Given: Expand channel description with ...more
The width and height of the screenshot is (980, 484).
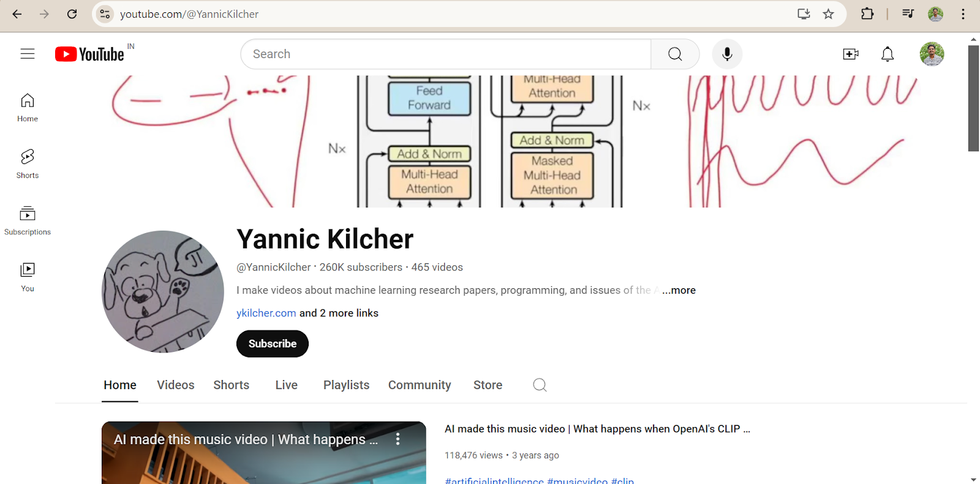Looking at the screenshot, I should 679,290.
